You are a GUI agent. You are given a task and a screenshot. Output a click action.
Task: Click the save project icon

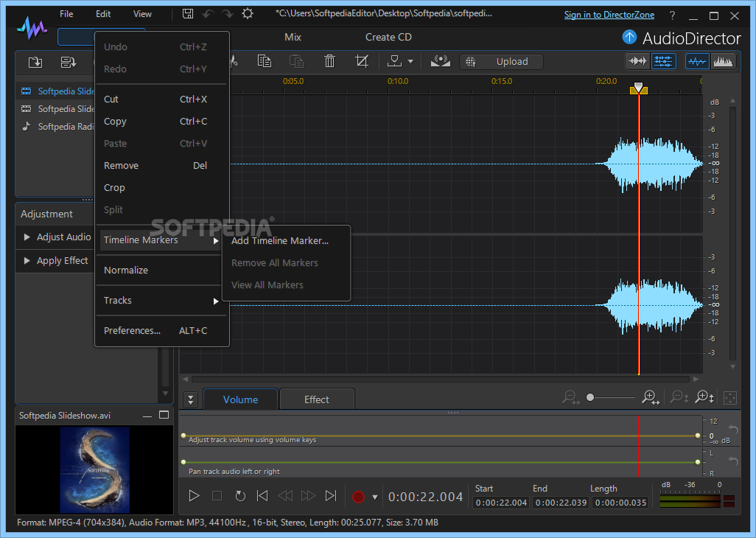(x=188, y=13)
